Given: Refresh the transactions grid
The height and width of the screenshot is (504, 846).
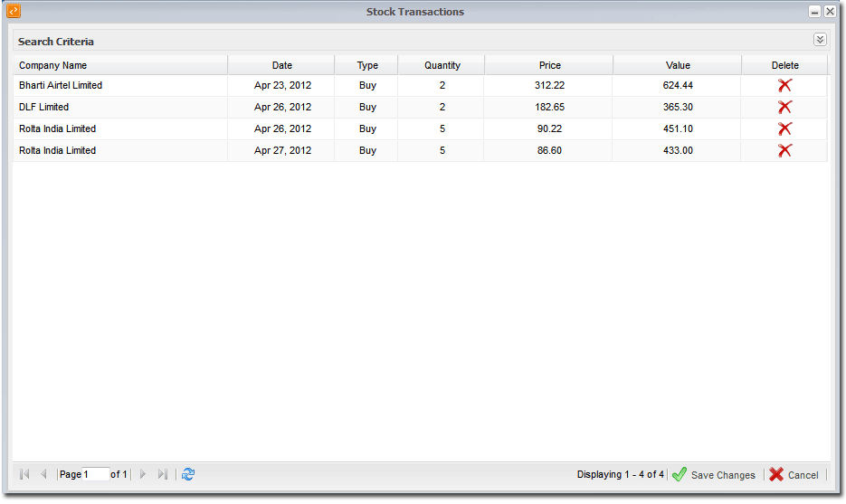Looking at the screenshot, I should coord(188,474).
